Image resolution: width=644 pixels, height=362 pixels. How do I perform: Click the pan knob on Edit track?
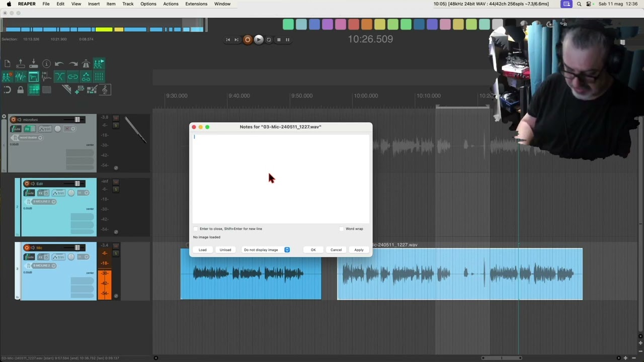pyautogui.click(x=71, y=193)
